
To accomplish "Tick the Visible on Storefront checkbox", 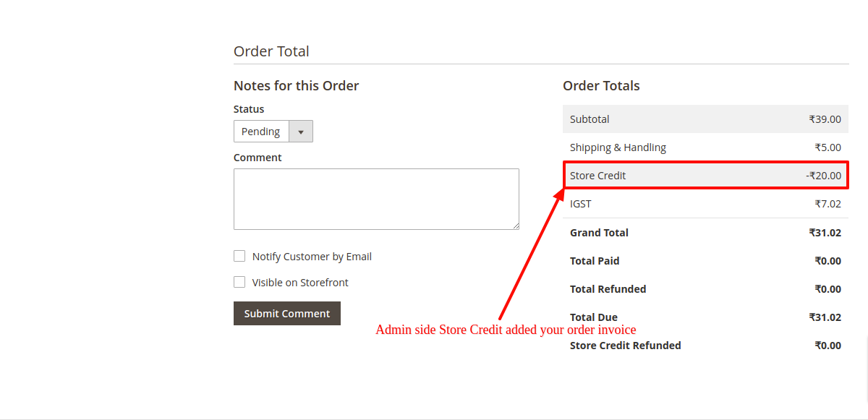I will coord(239,282).
